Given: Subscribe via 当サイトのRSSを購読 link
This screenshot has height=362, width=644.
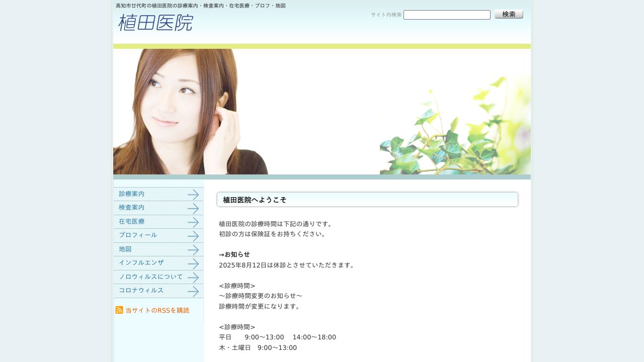Looking at the screenshot, I should click(157, 311).
